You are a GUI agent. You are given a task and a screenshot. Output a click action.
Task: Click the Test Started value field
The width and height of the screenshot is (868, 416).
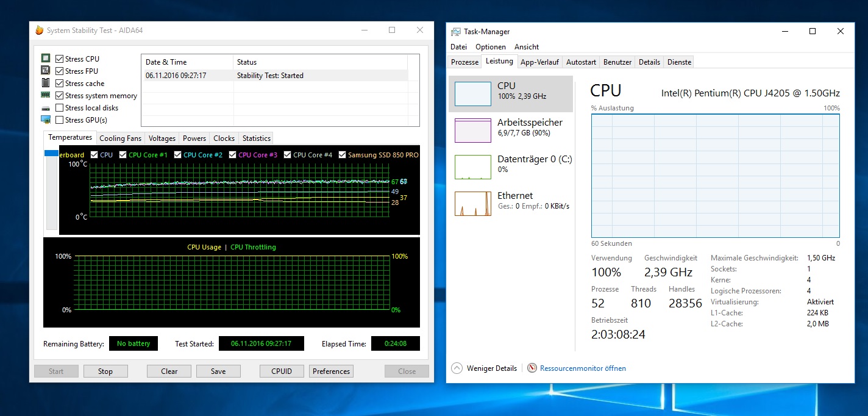click(261, 343)
